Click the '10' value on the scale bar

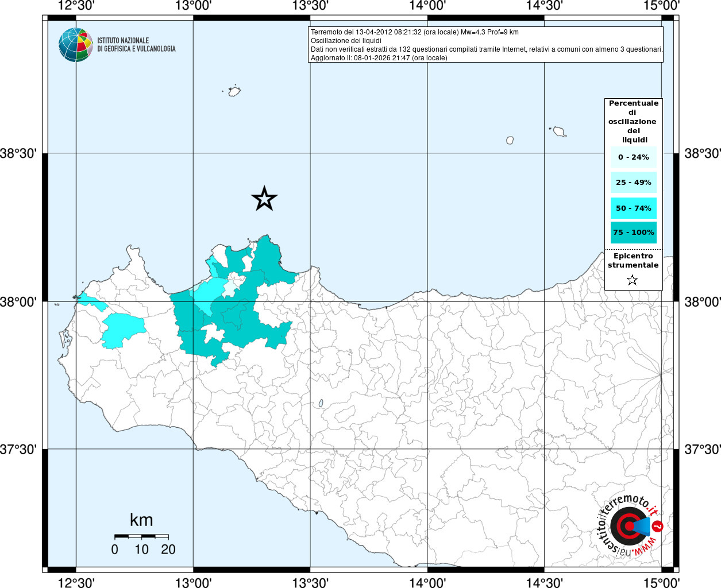coord(141,550)
